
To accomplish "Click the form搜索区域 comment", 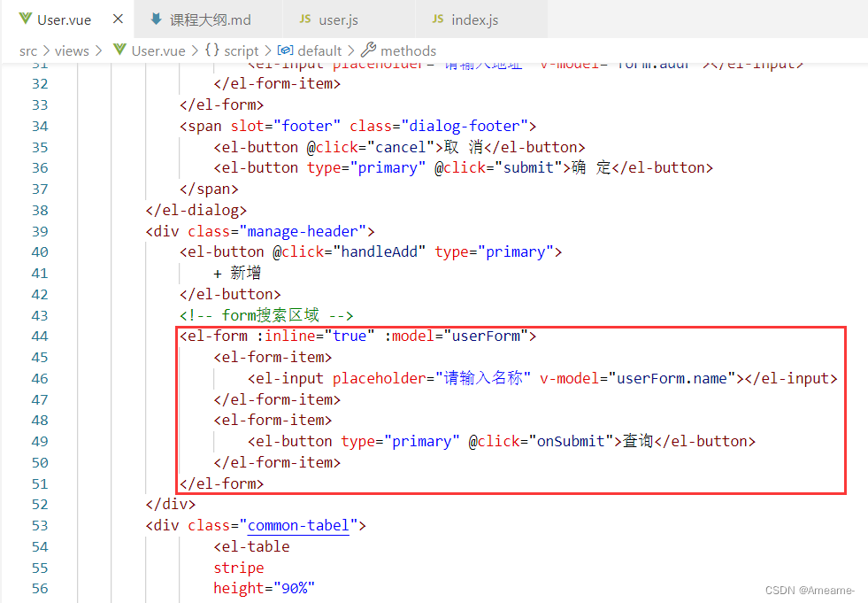I will (x=266, y=315).
